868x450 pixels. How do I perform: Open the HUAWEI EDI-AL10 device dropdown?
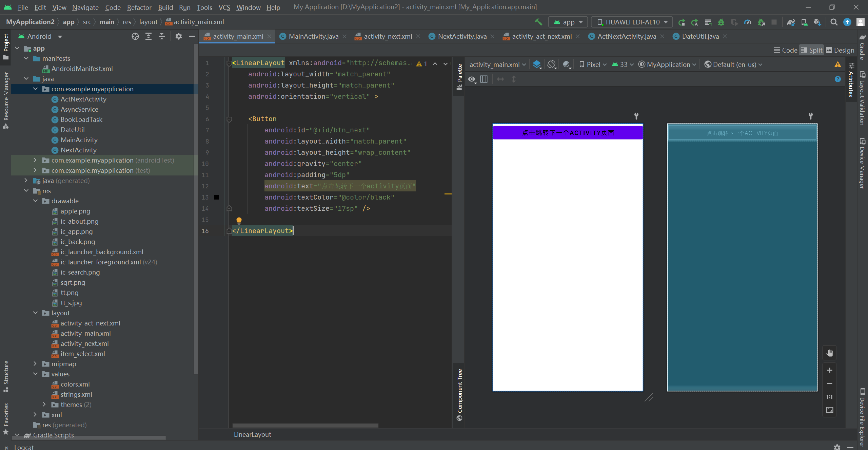[632, 22]
